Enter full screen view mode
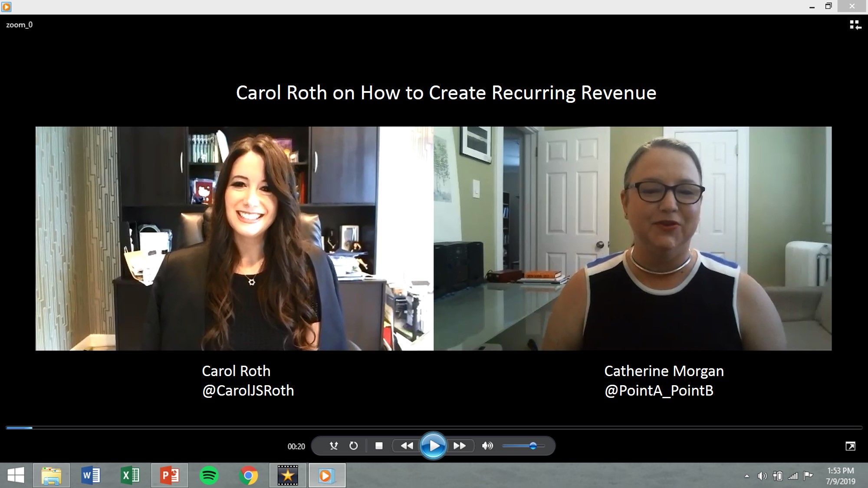The height and width of the screenshot is (488, 868). coord(850,446)
